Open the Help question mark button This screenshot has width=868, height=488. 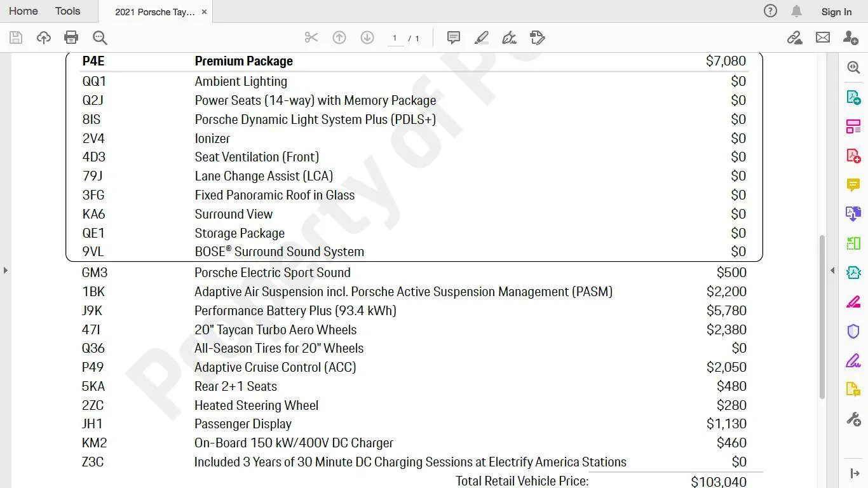[770, 11]
